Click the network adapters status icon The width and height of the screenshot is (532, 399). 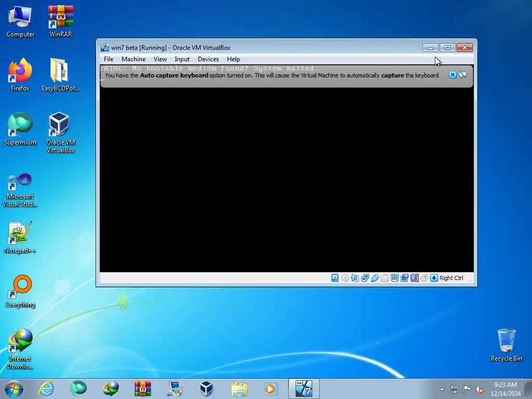[365, 278]
